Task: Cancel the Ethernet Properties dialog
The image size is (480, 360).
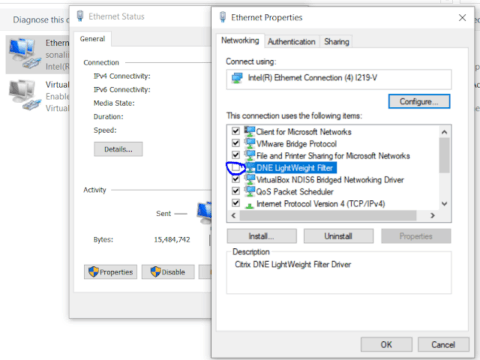Action: [443, 344]
